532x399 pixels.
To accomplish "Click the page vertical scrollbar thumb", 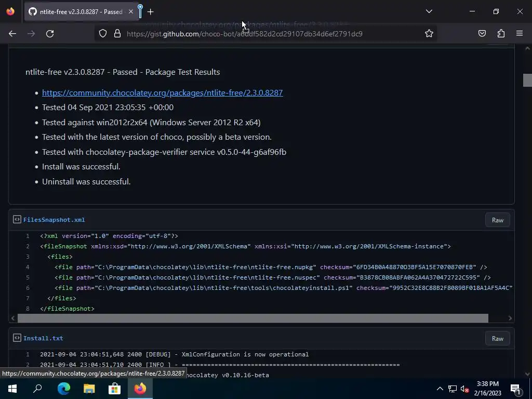I will pyautogui.click(x=527, y=80).
